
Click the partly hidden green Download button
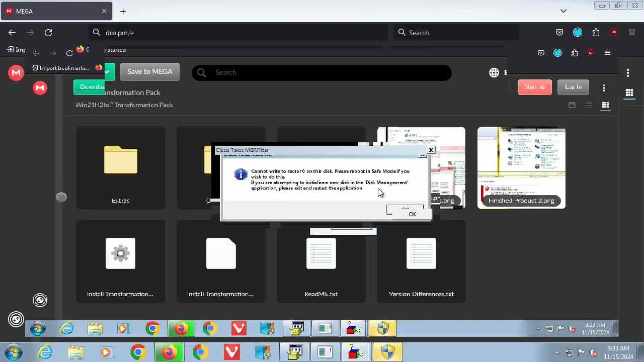89,87
